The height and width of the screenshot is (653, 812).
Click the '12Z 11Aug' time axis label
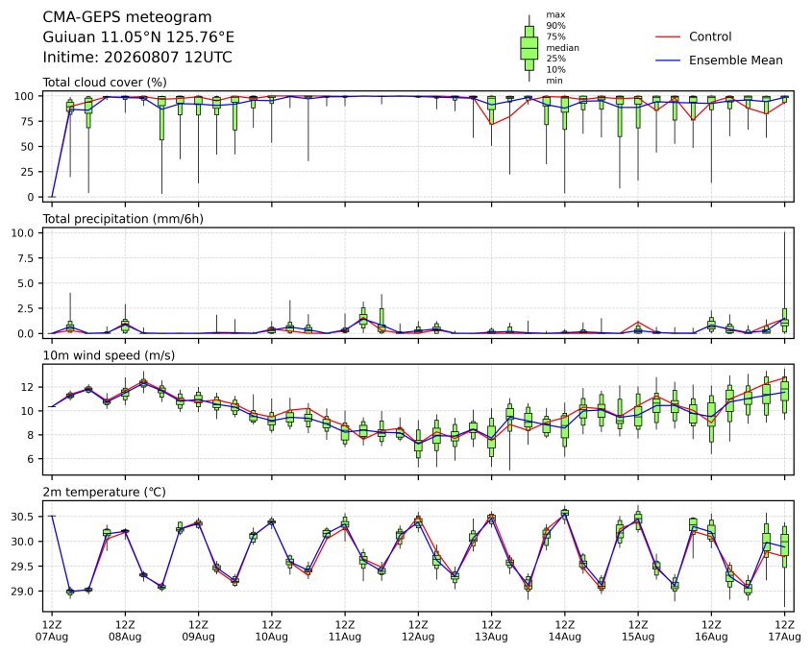[x=345, y=631]
